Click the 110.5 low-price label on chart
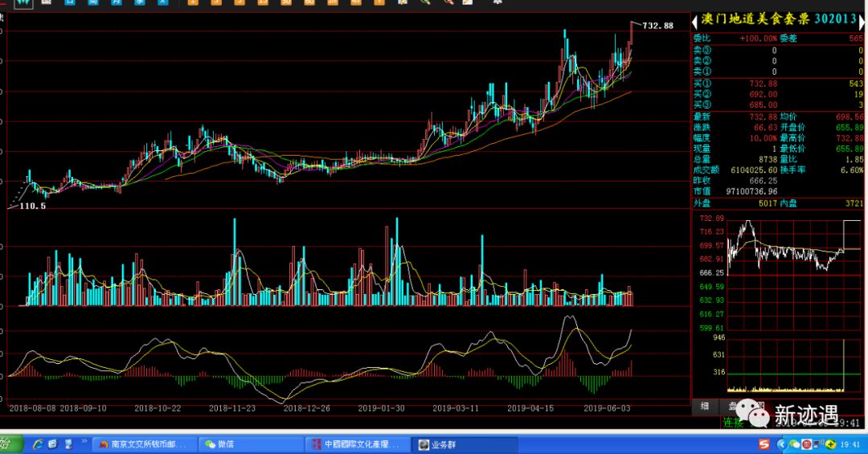868x454 pixels. [x=33, y=206]
